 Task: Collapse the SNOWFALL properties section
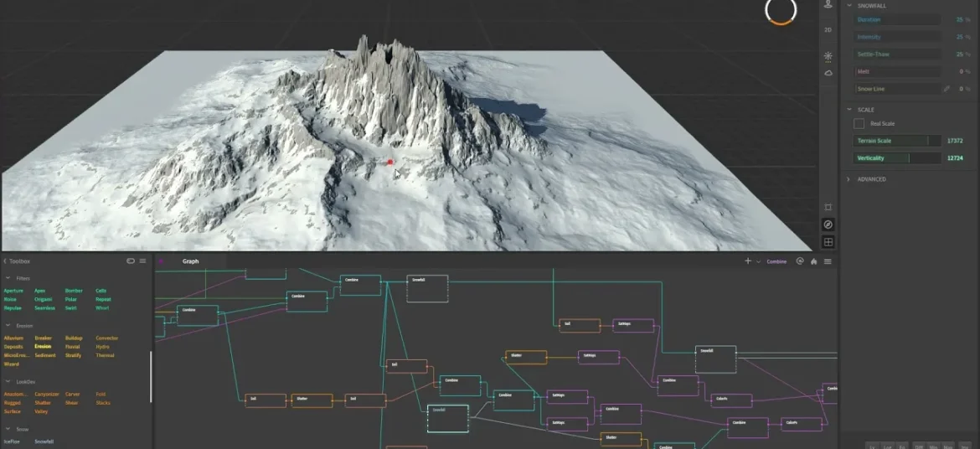click(848, 6)
